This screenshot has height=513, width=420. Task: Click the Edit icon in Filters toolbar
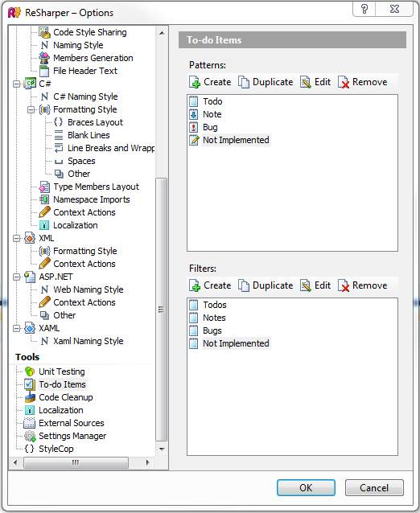tap(306, 285)
